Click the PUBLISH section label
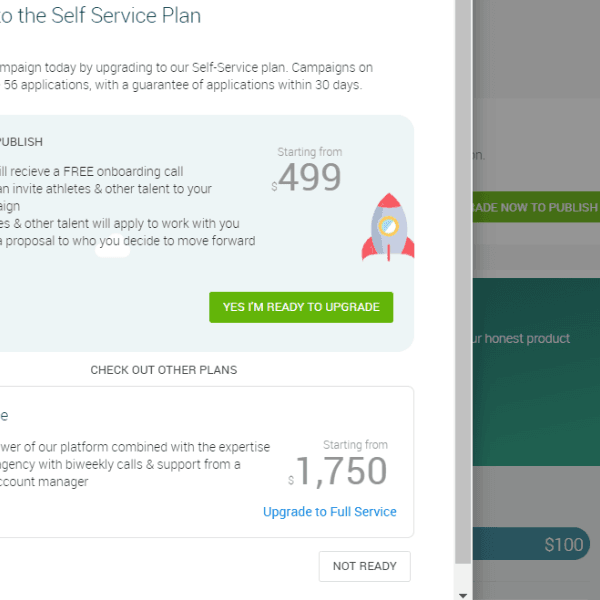 click(20, 142)
